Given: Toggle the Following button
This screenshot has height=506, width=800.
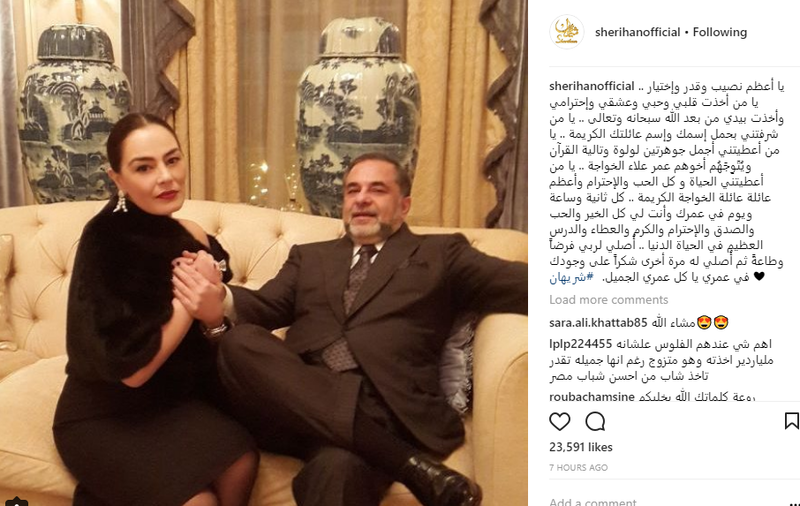Looking at the screenshot, I should tap(719, 32).
